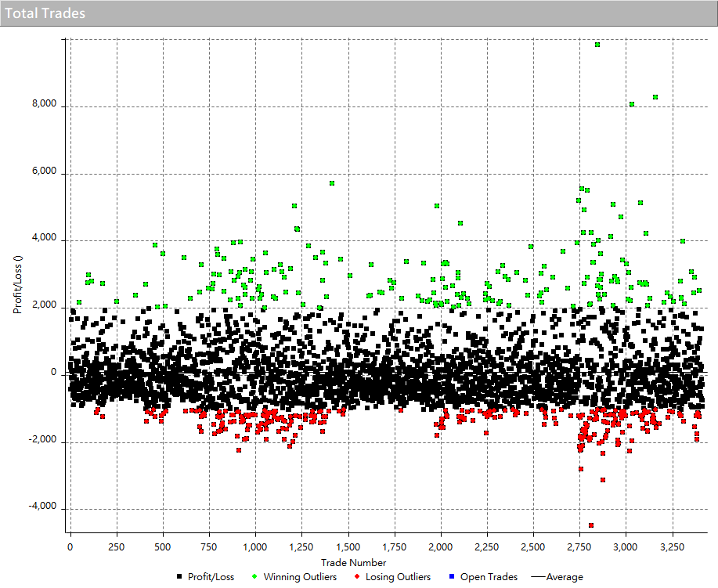Click the green Winning Outliers legend marker
The image size is (718, 588).
point(254,576)
